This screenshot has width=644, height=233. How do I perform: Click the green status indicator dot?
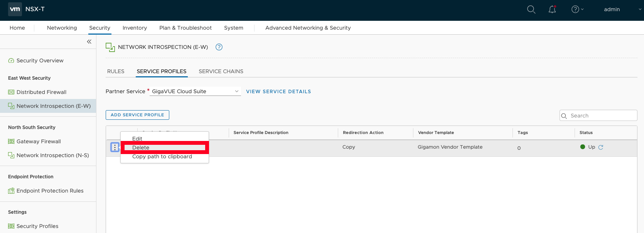pos(583,147)
